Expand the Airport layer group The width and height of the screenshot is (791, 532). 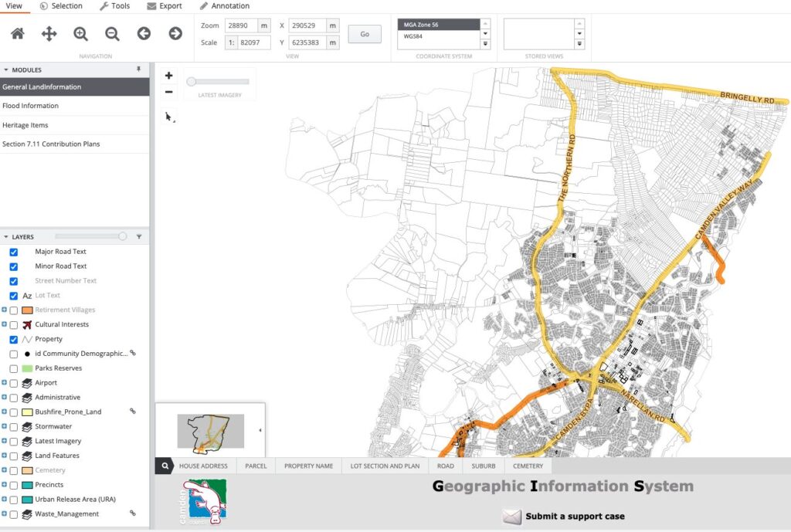tap(5, 383)
